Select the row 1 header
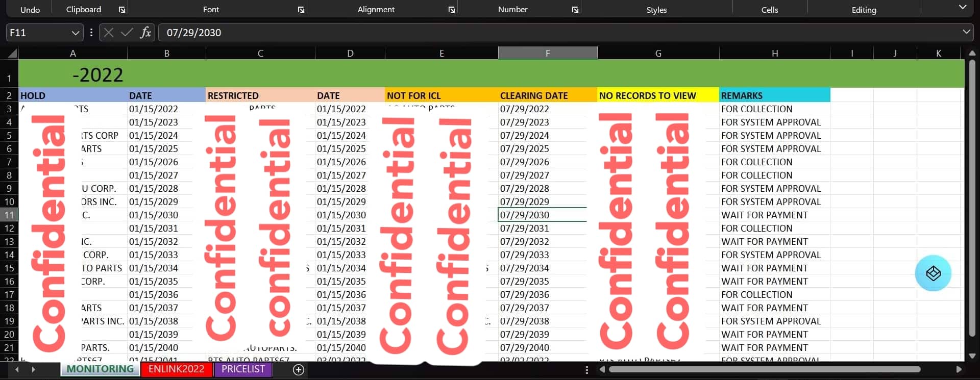The width and height of the screenshot is (980, 380). [9, 74]
